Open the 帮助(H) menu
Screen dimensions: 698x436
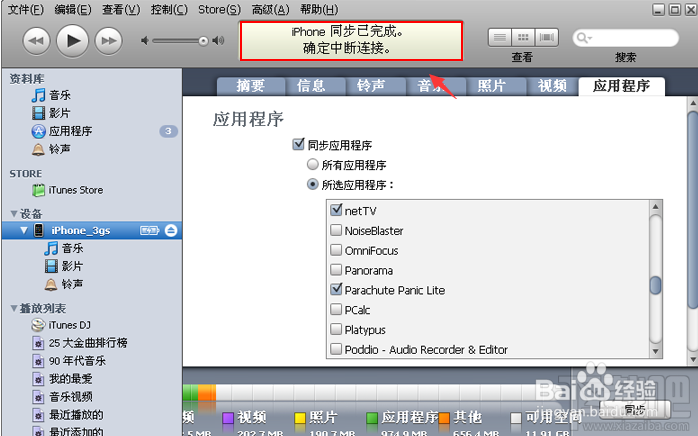click(x=319, y=9)
